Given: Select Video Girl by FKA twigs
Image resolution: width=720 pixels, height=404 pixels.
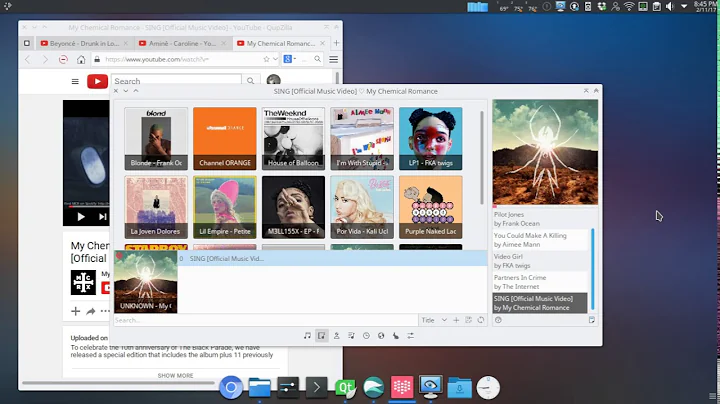Looking at the screenshot, I should [x=540, y=261].
